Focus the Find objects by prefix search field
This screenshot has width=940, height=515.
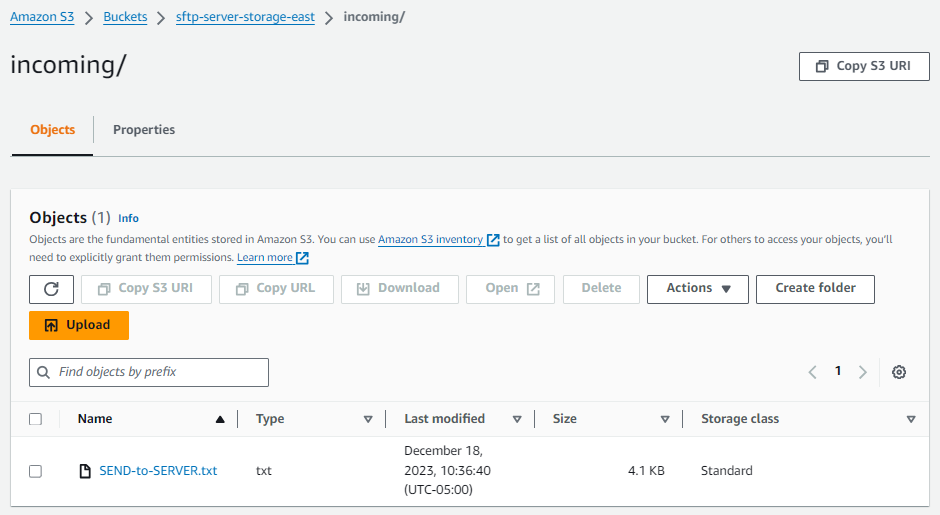149,372
